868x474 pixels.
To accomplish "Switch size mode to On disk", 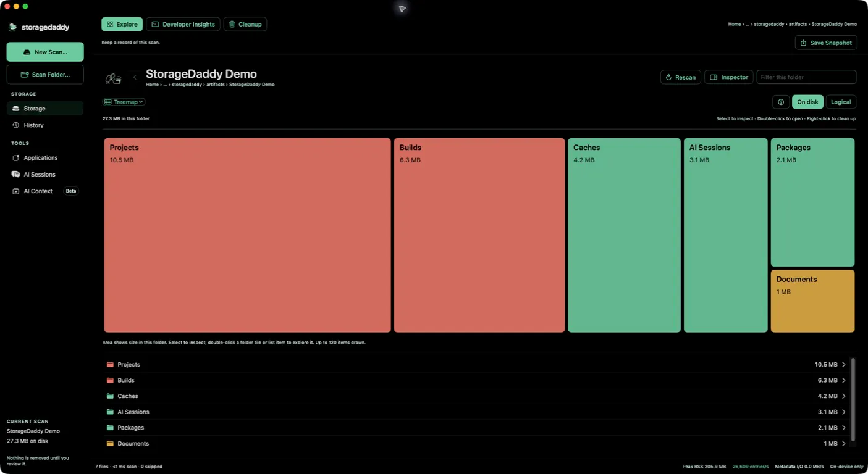I will [807, 102].
